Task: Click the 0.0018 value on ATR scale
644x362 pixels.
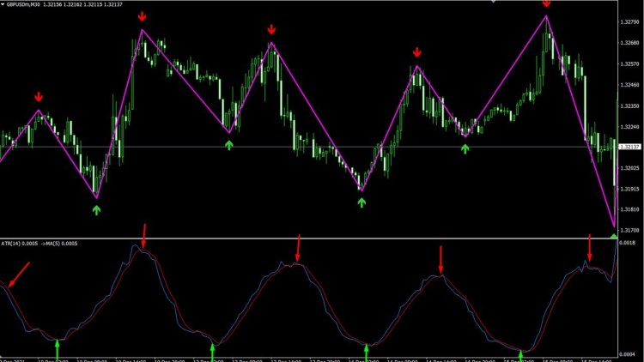Action: click(x=629, y=244)
